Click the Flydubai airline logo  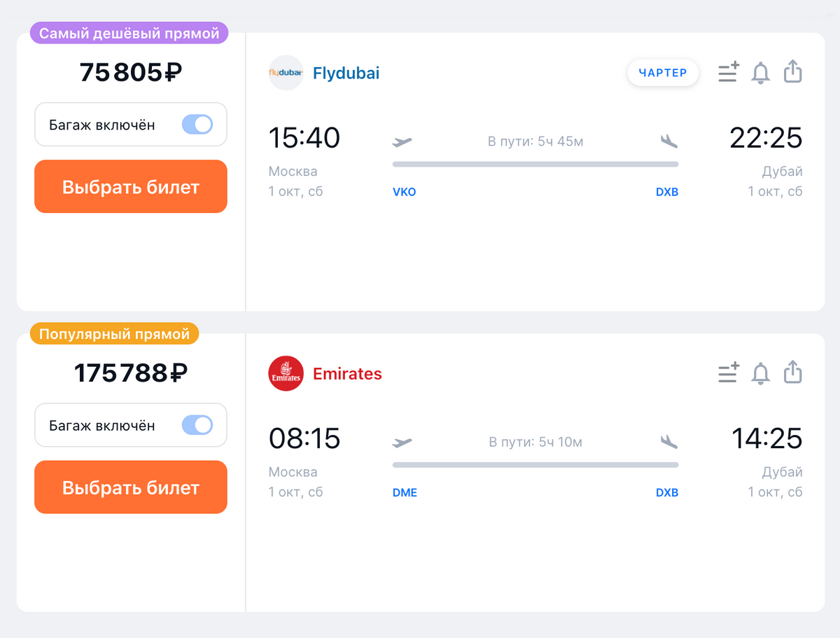pos(286,73)
